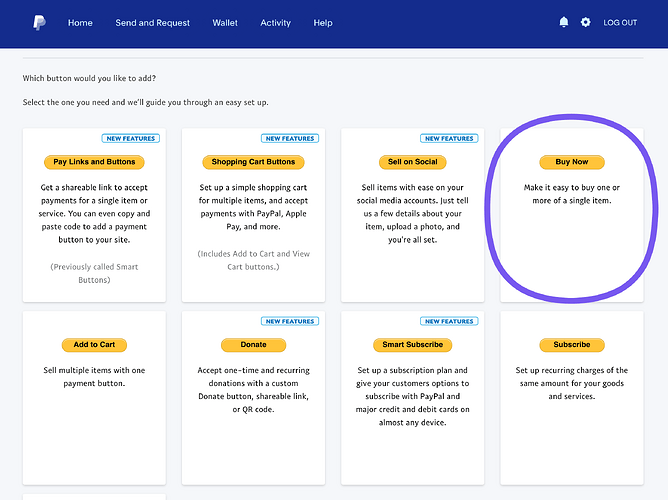Choose the Buy Now button

coord(572,162)
